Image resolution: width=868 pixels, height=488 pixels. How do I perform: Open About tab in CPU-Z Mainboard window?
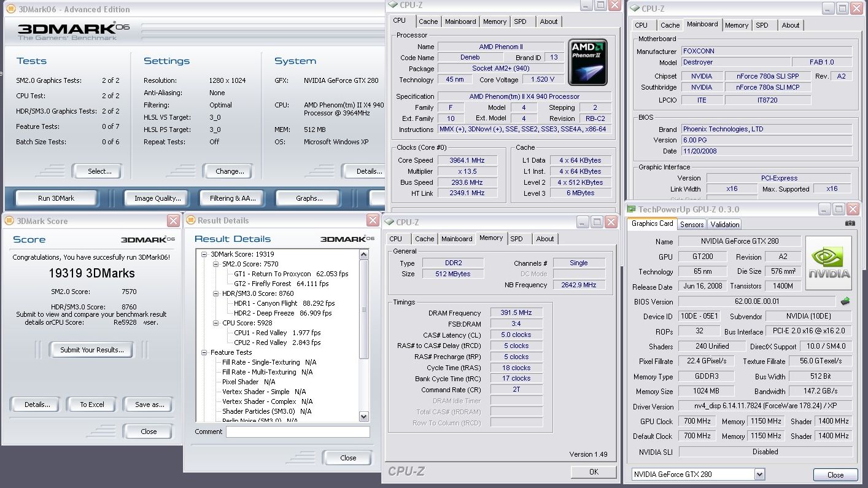(790, 25)
